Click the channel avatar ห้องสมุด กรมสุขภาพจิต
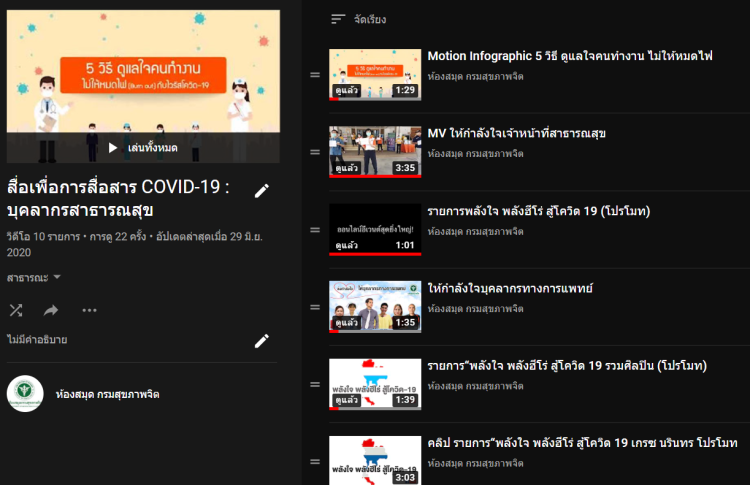 pos(25,394)
